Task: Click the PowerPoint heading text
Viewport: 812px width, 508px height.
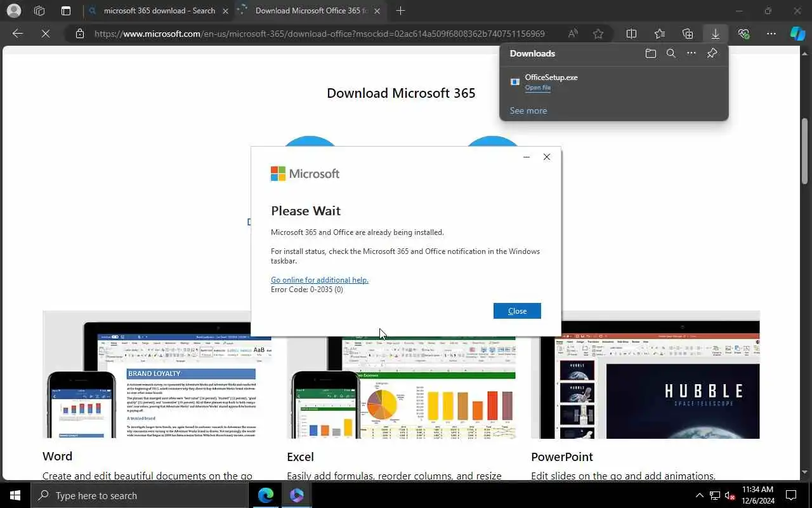Action: pyautogui.click(x=562, y=457)
